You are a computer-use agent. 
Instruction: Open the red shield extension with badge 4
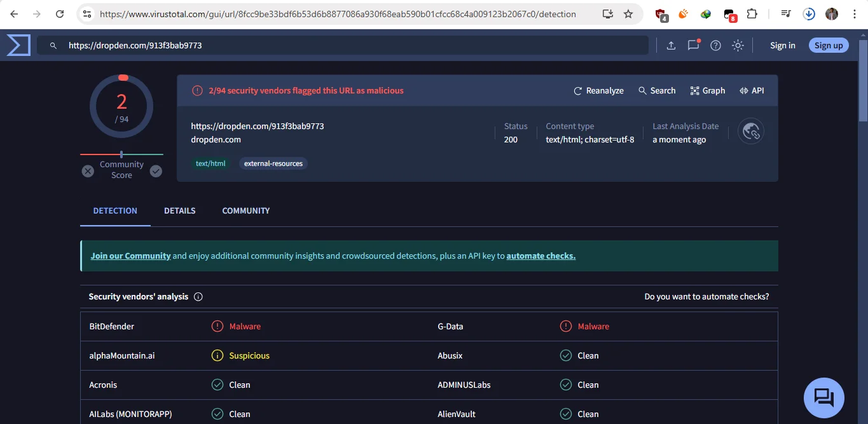click(661, 15)
